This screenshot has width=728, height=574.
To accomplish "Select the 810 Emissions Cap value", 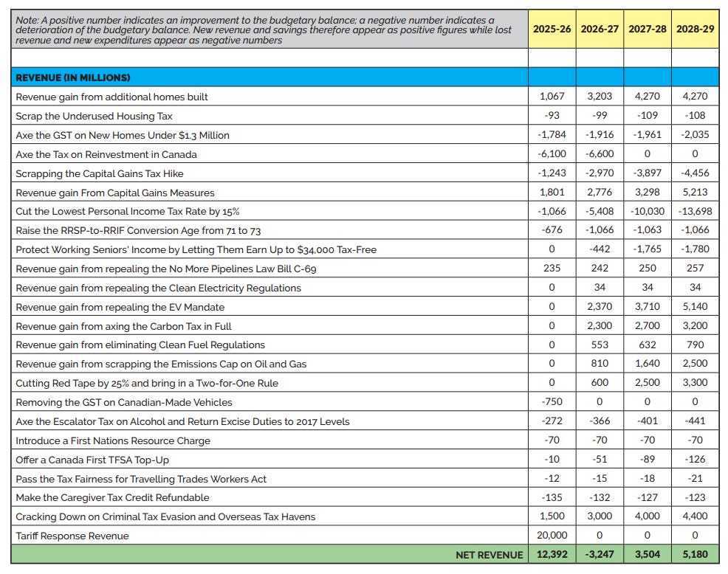I will (600, 363).
